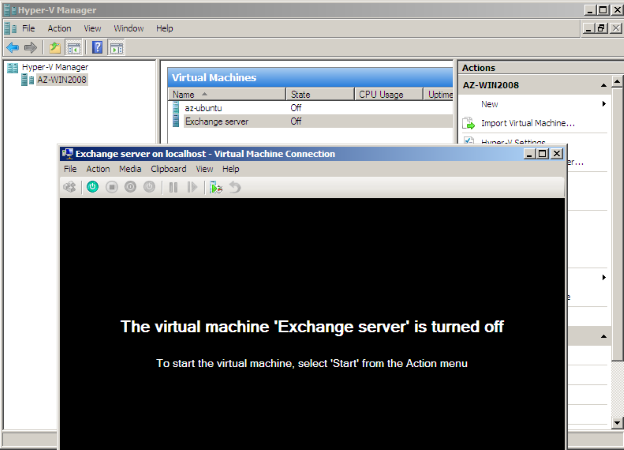Click Off state of Exchange server

pos(296,121)
